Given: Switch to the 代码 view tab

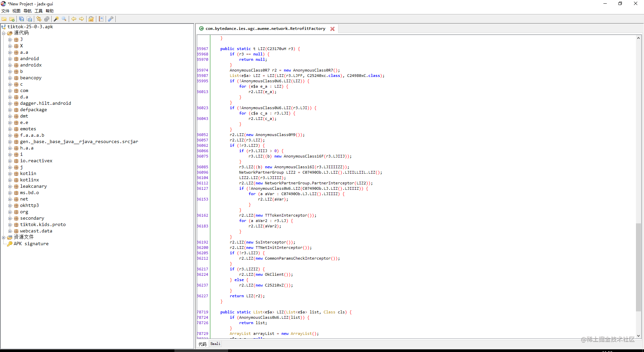Looking at the screenshot, I should (203, 344).
